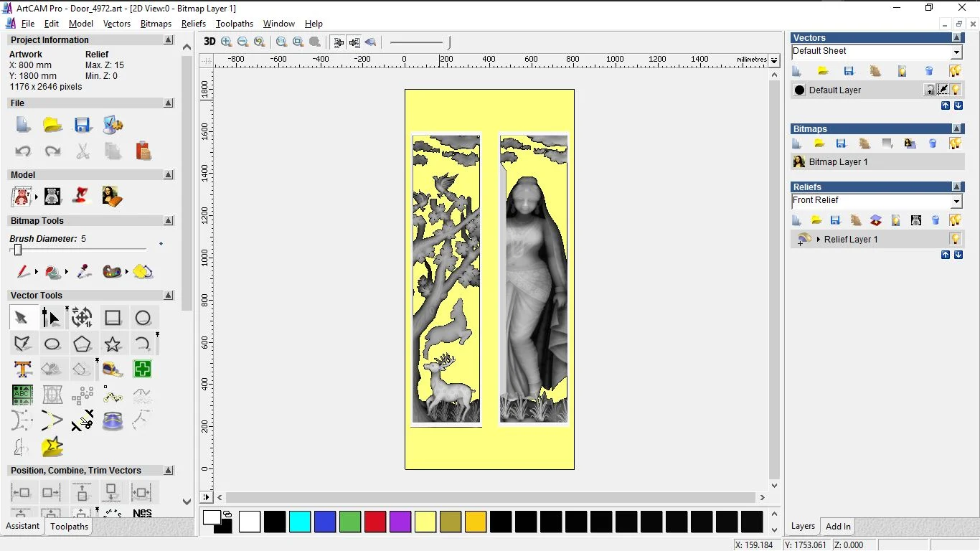Viewport: 980px width, 551px height.
Task: Switch to the Add In tab
Action: [x=838, y=527]
